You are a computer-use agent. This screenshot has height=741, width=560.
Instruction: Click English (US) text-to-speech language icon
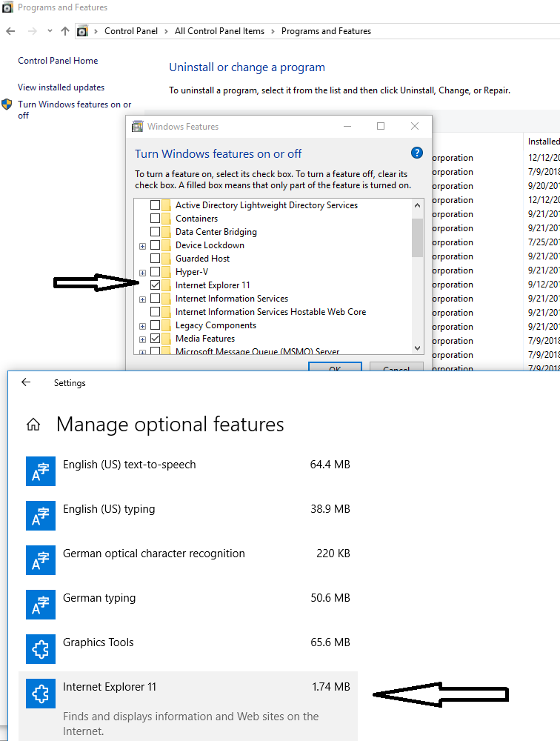(x=41, y=471)
